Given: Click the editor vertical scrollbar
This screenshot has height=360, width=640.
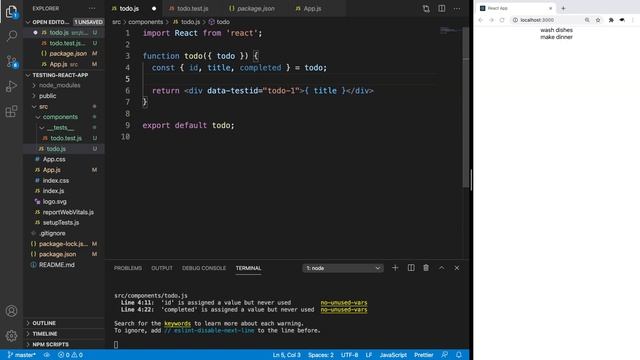Looking at the screenshot, I should pyautogui.click(x=466, y=108).
